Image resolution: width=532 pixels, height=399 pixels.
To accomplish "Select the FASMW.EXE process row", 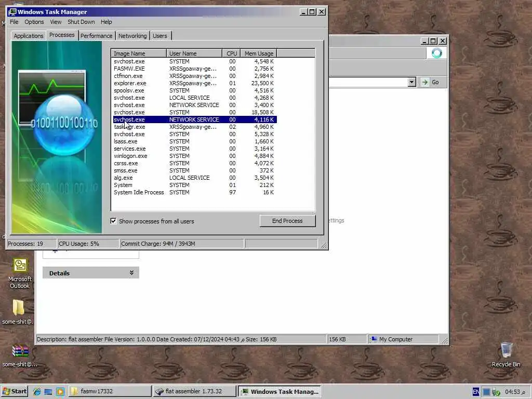I will [x=194, y=69].
